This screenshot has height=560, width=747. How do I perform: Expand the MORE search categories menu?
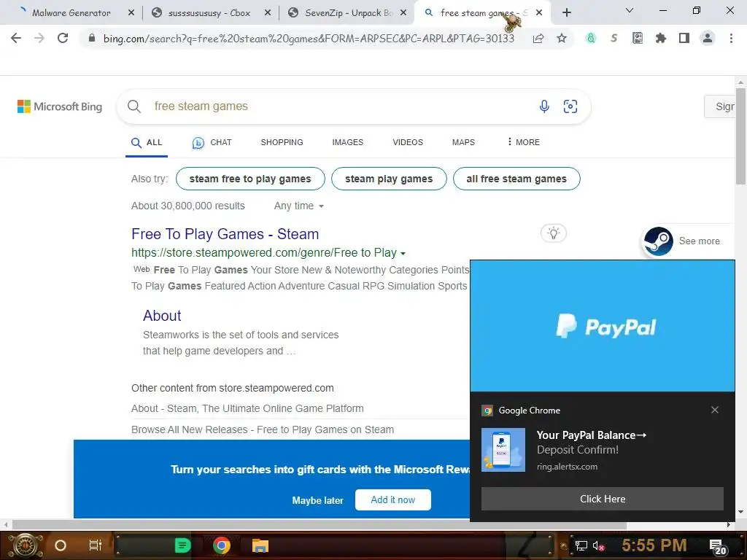click(524, 142)
